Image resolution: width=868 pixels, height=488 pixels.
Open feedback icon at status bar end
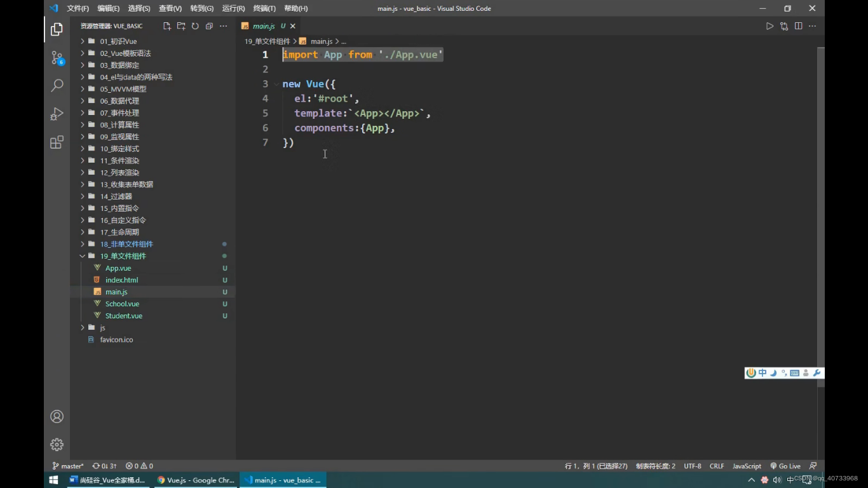click(x=813, y=466)
